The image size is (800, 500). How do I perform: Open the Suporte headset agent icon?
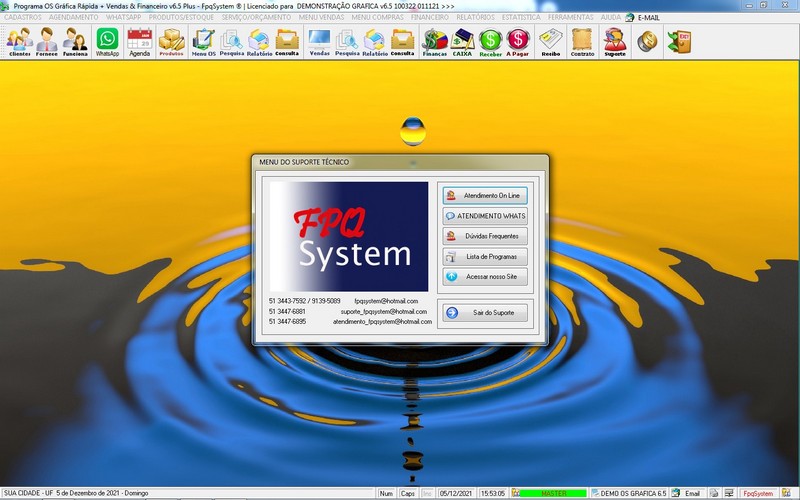[615, 42]
